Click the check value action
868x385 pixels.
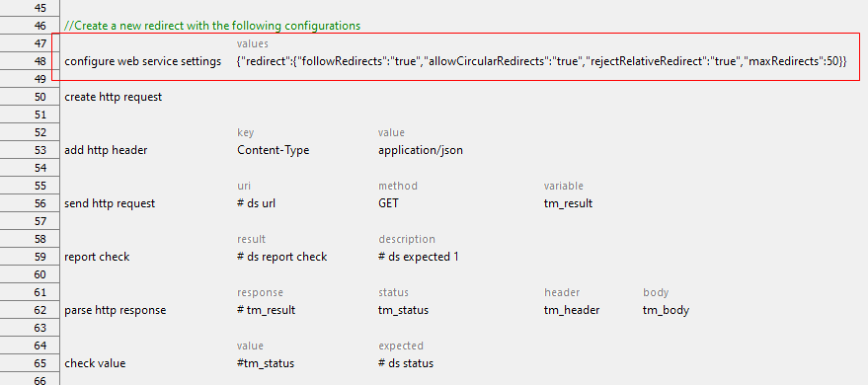[x=95, y=363]
